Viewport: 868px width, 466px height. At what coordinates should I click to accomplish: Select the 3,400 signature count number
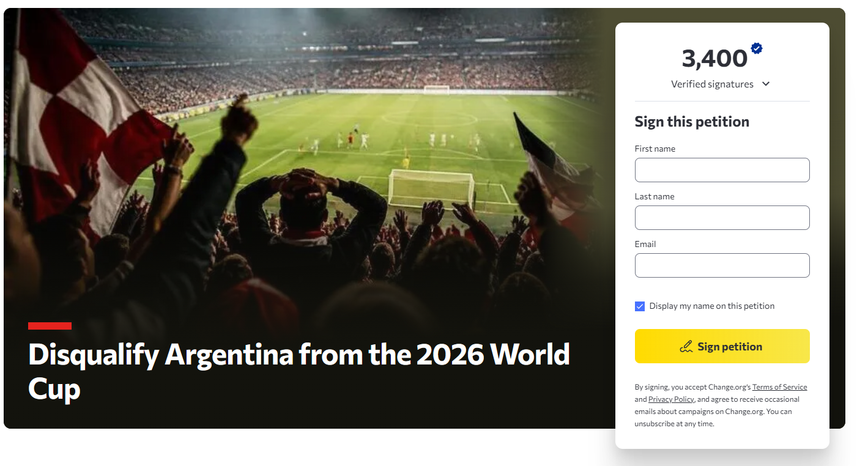click(714, 59)
